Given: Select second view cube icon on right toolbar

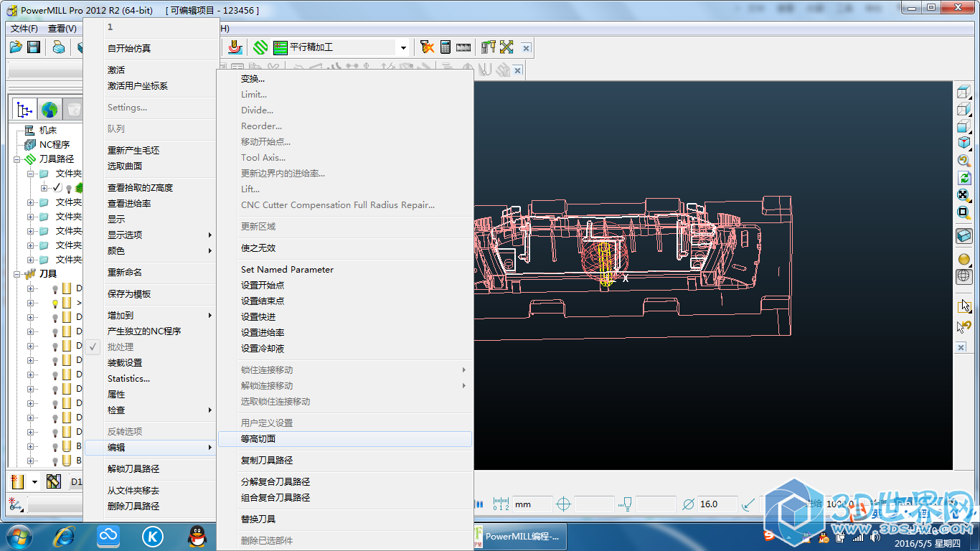Looking at the screenshot, I should (x=963, y=110).
